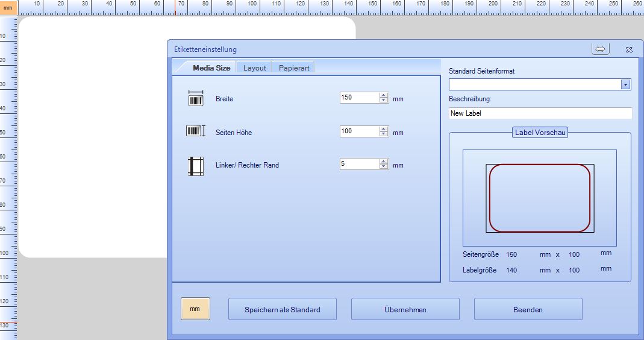Click the Beenden button

click(x=528, y=309)
